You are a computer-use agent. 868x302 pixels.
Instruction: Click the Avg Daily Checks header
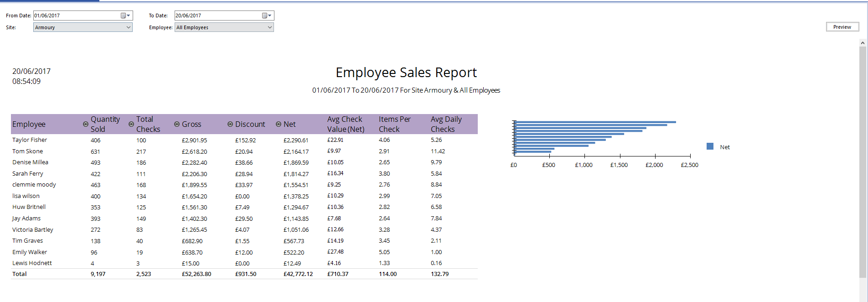coord(446,124)
